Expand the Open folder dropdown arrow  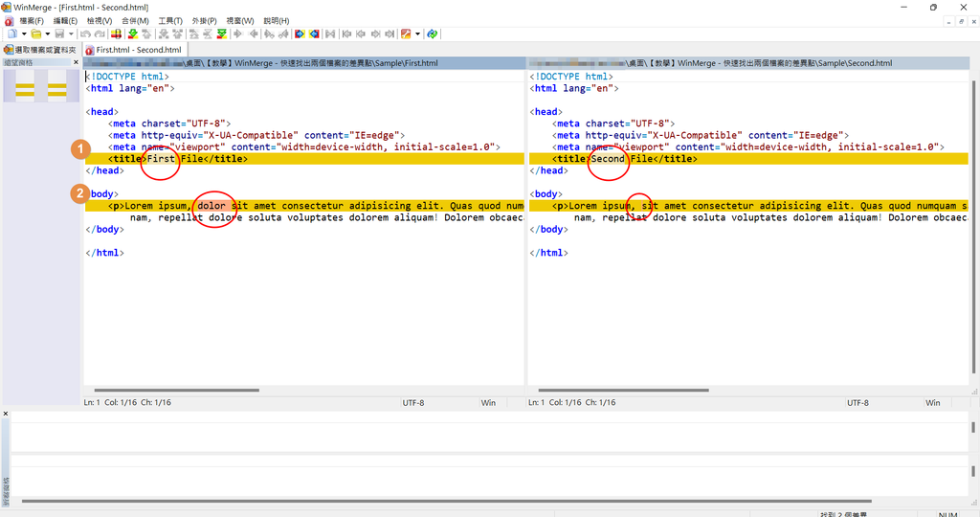click(47, 34)
